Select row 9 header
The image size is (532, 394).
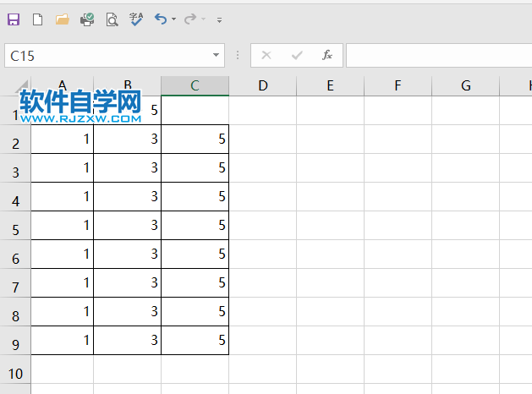[x=15, y=341]
